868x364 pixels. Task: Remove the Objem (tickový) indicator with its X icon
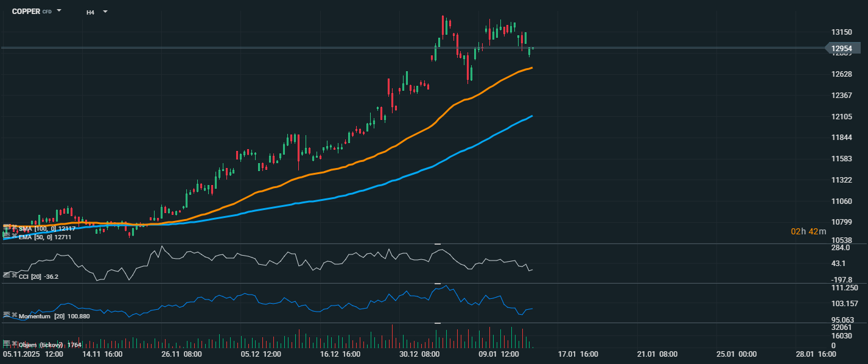tap(15, 342)
